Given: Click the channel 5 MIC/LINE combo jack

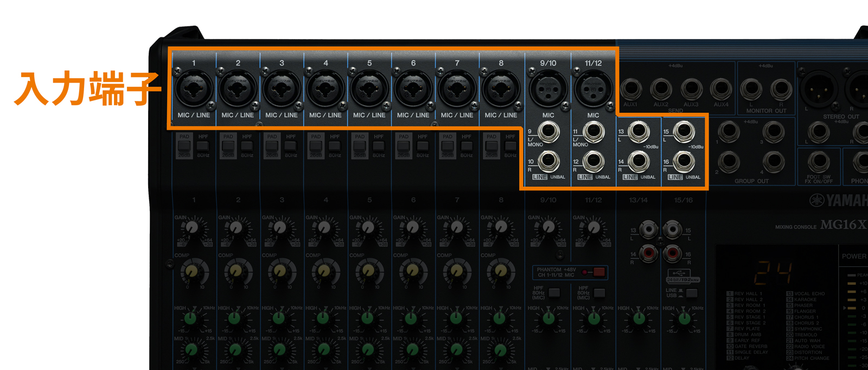Looking at the screenshot, I should coord(369,90).
